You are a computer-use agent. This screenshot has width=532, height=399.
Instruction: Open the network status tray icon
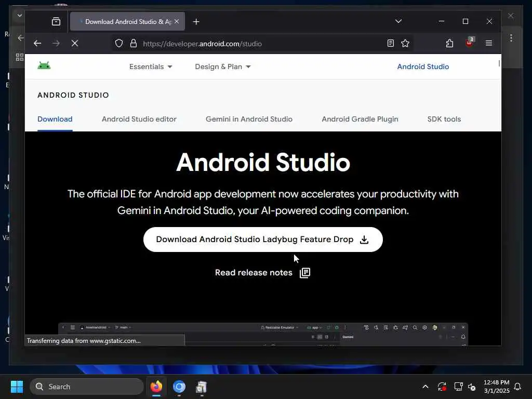458,387
